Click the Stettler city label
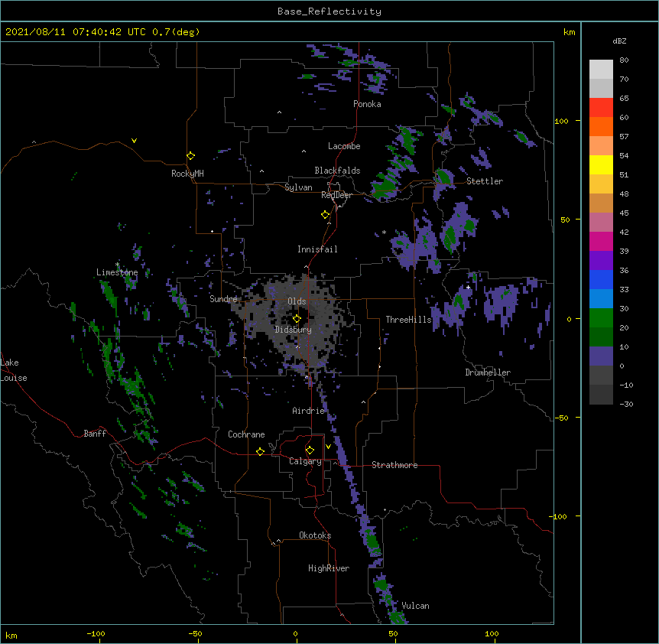This screenshot has width=659, height=644. click(485, 181)
